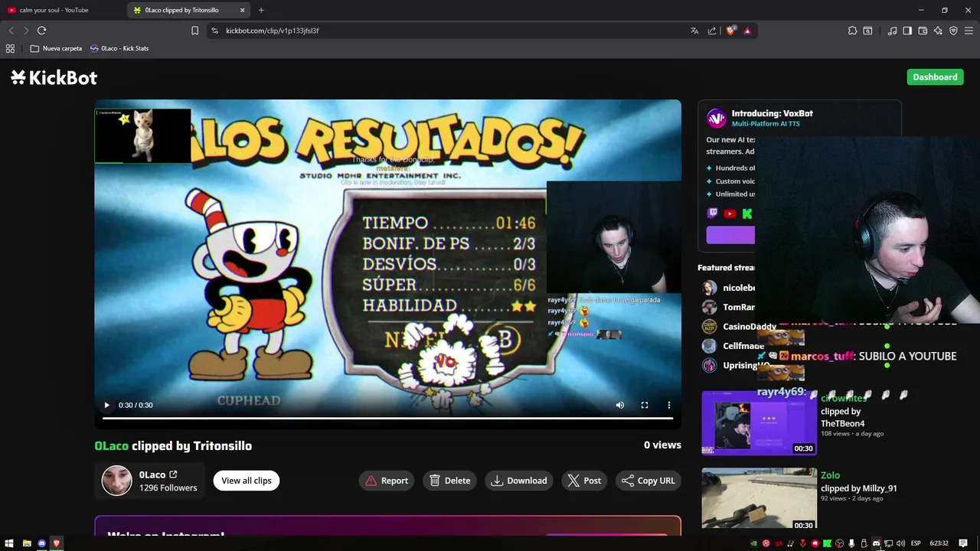Select featured streamer CasinoDaddy

pos(750,327)
